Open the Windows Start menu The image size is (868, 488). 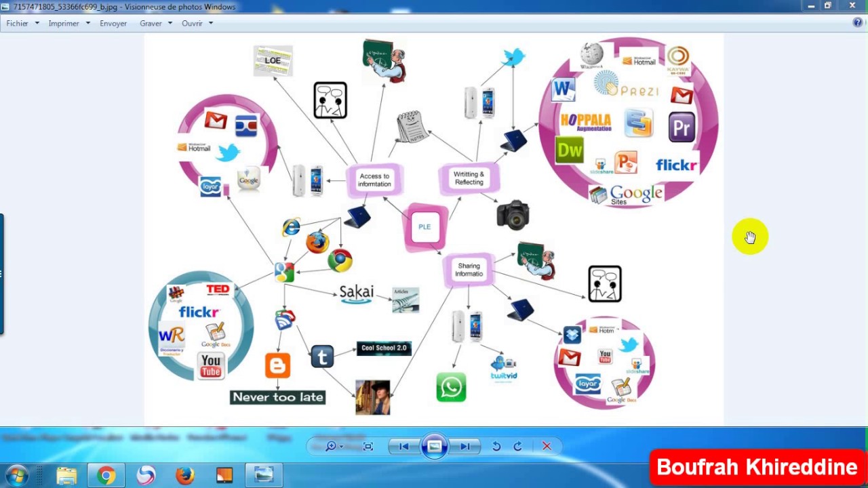coord(17,475)
